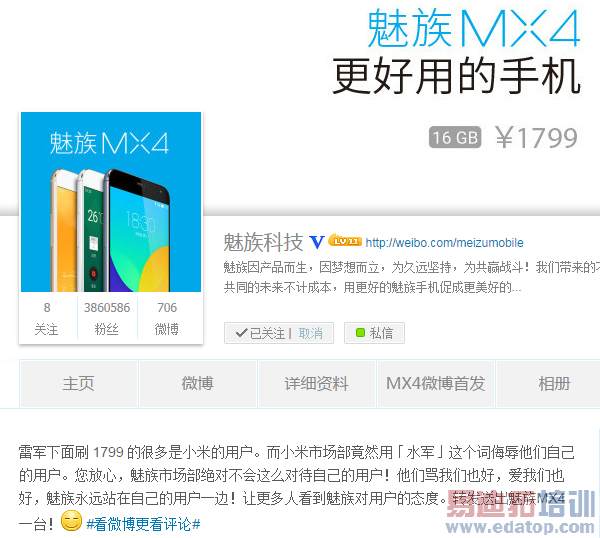
Task: Send a 私信 private message
Action: click(374, 333)
